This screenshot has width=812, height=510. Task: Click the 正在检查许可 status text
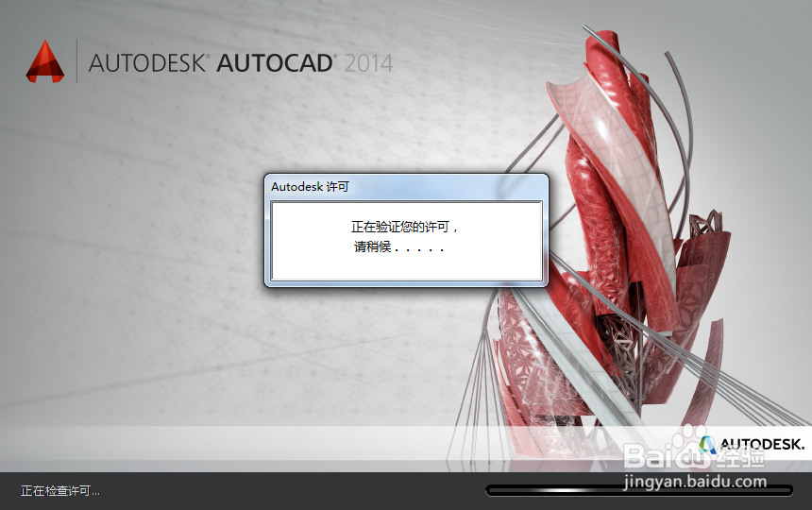point(60,491)
